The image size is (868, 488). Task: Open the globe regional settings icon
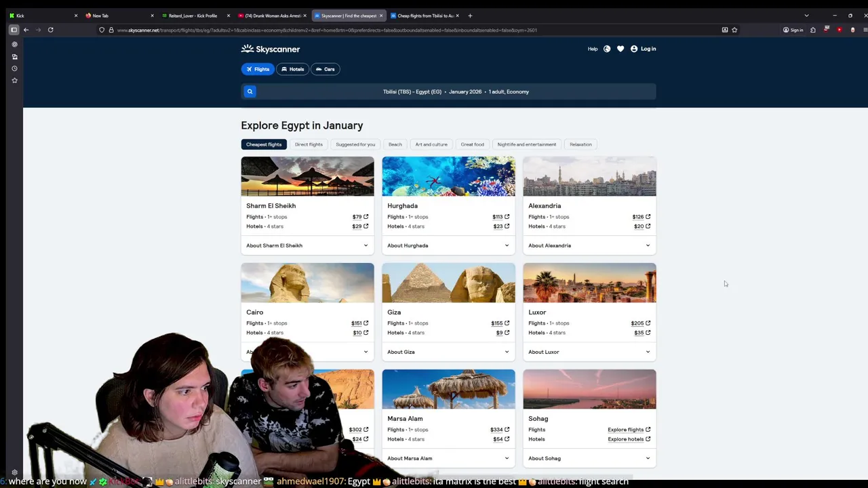(x=607, y=49)
